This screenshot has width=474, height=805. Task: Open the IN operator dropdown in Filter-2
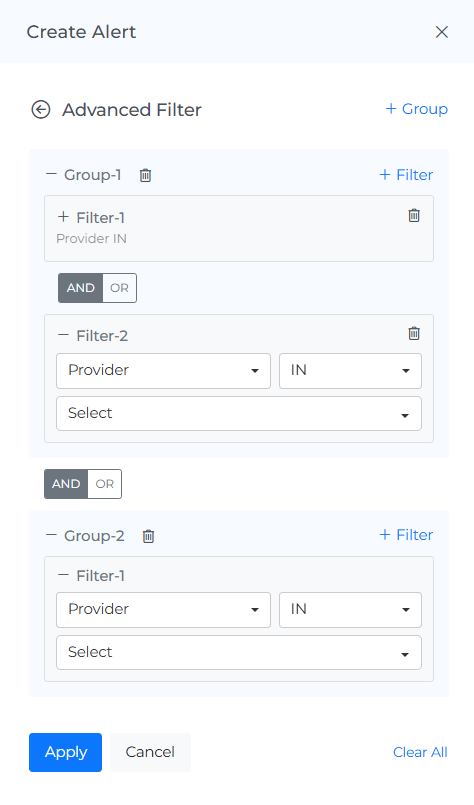pos(350,371)
